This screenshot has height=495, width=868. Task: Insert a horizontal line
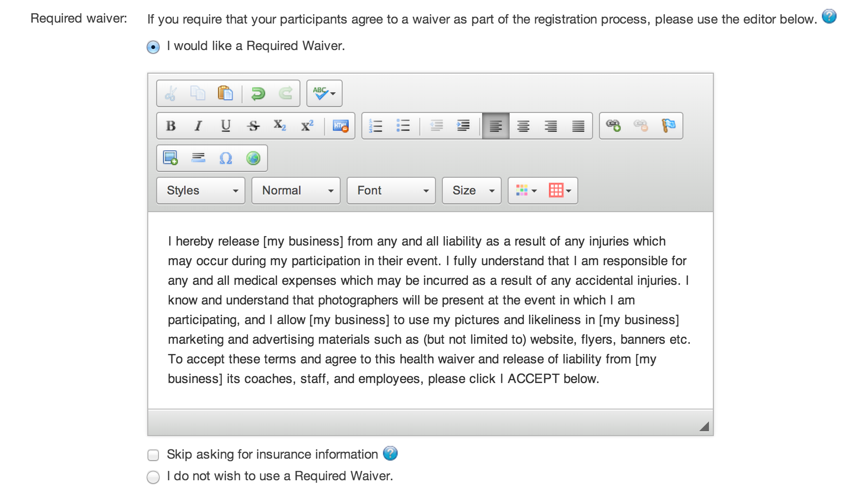[x=198, y=158]
